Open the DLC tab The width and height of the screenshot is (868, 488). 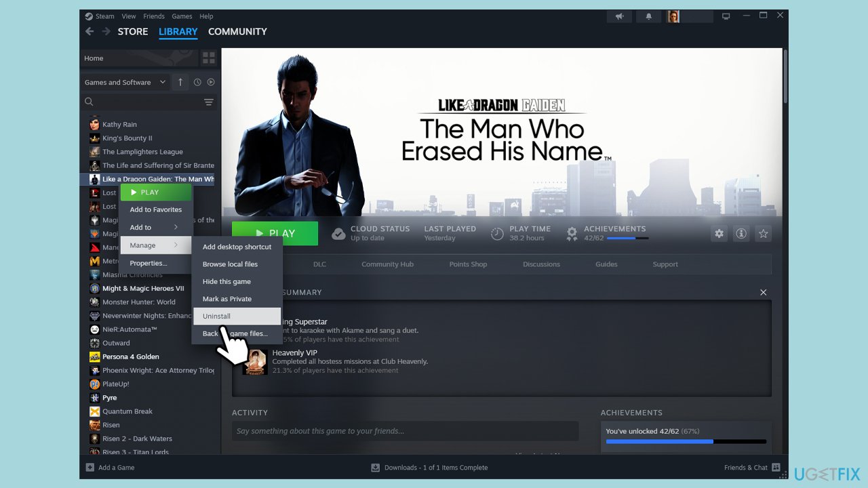coord(319,264)
